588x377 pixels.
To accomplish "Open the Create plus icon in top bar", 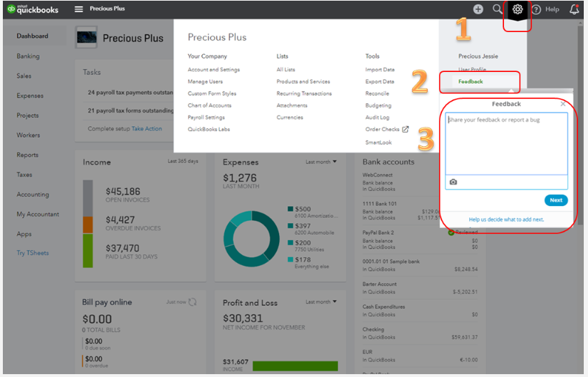I will point(478,9).
